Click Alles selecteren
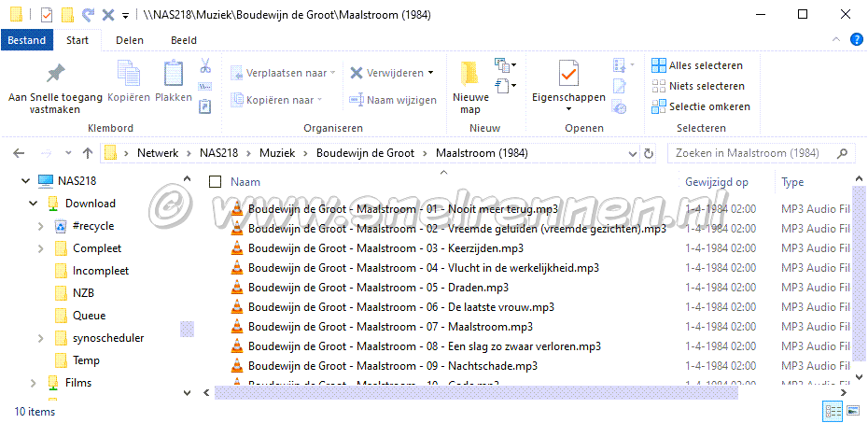Image resolution: width=868 pixels, height=423 pixels. [697, 65]
